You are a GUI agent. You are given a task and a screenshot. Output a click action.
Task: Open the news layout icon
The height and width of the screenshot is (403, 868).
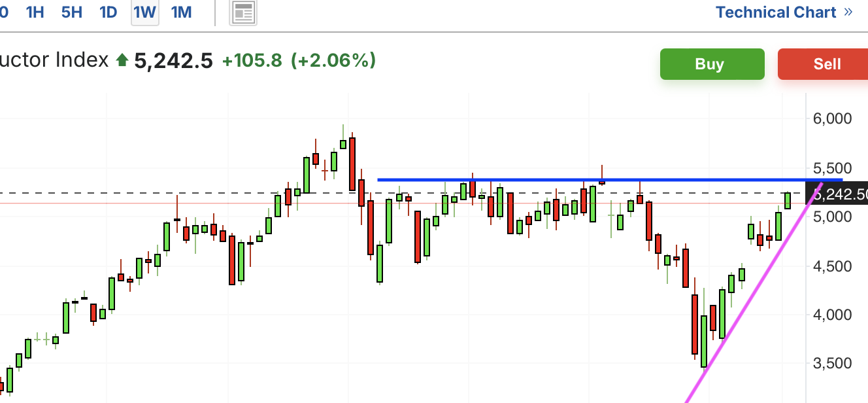[x=243, y=12]
